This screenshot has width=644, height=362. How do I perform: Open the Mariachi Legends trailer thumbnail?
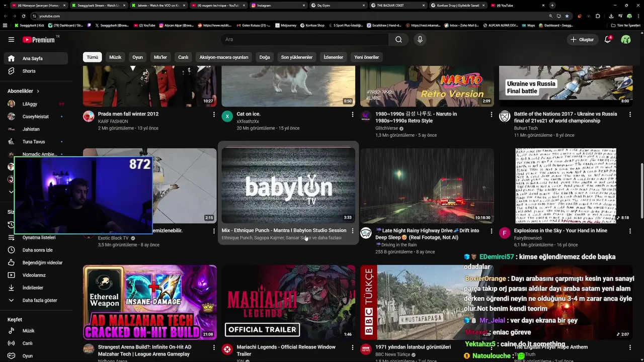(288, 302)
